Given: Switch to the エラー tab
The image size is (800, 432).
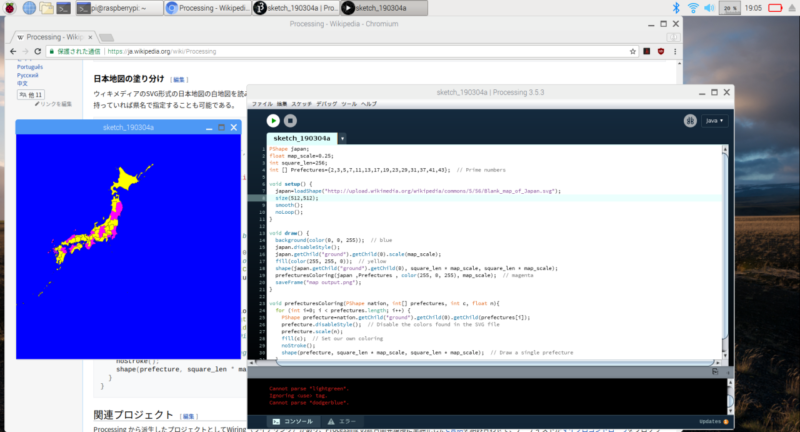Looking at the screenshot, I should 342,421.
